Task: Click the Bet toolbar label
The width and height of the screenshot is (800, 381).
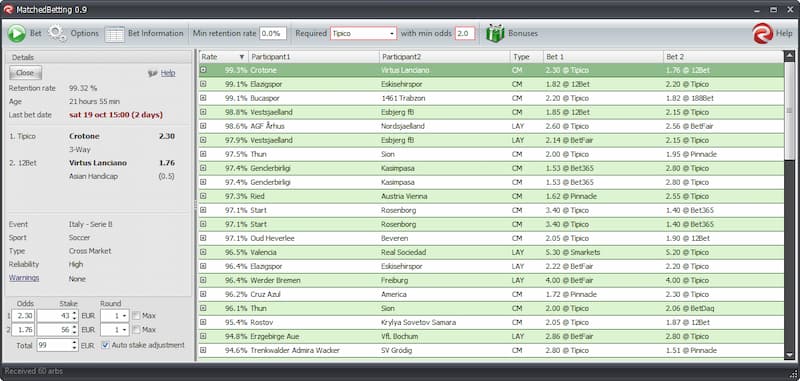Action: pyautogui.click(x=36, y=34)
